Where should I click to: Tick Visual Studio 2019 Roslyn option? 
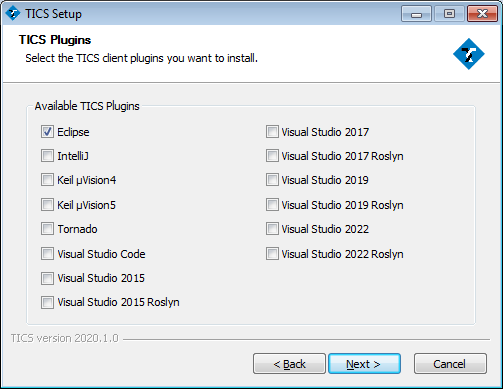272,205
